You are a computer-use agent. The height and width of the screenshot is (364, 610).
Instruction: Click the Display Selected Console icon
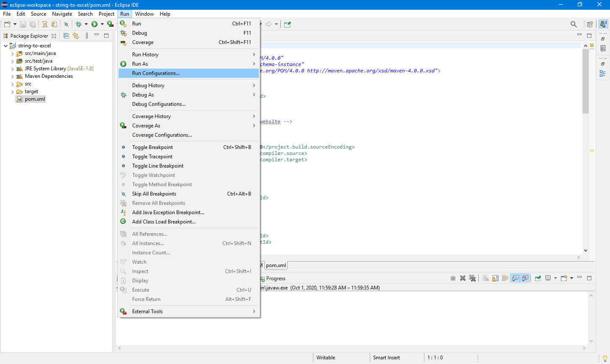[548, 278]
